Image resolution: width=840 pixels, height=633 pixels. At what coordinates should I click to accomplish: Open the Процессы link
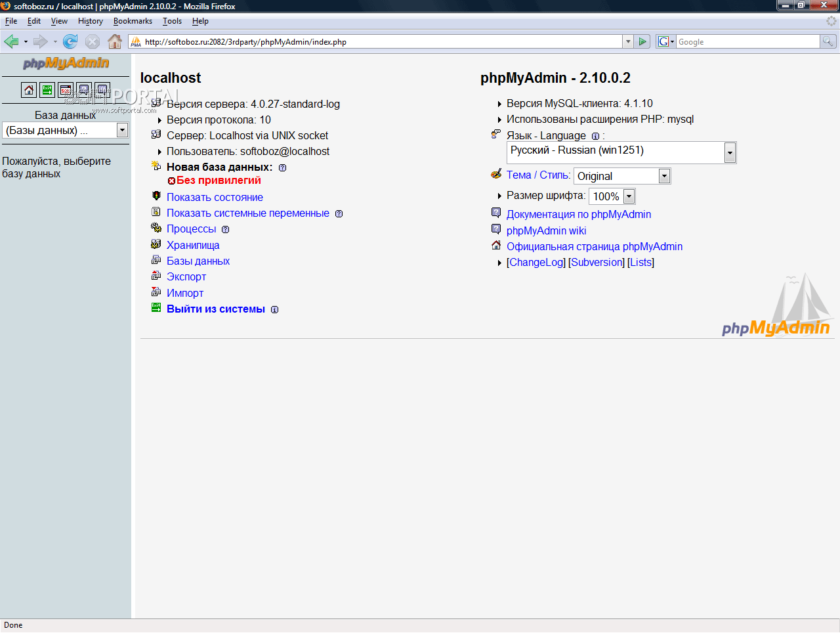pos(191,229)
